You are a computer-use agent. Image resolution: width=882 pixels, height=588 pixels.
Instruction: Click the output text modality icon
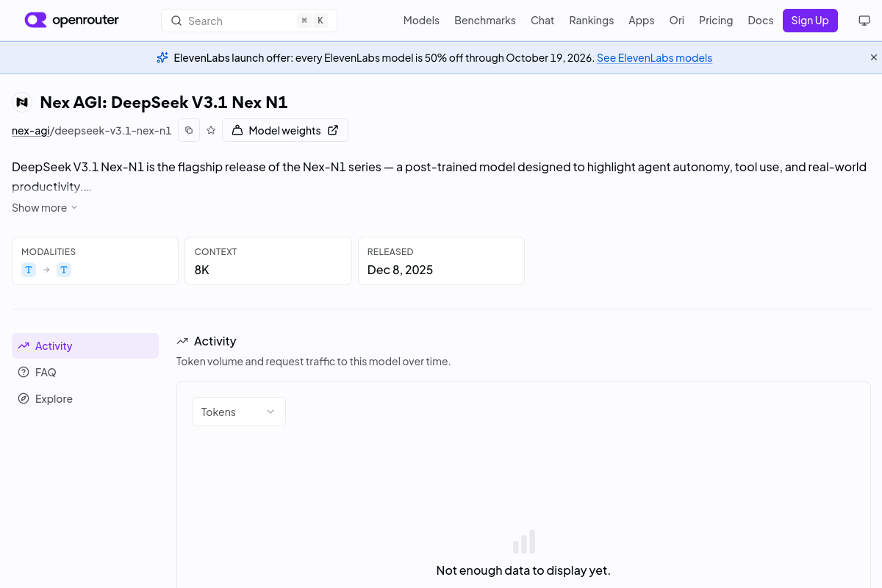(x=64, y=270)
